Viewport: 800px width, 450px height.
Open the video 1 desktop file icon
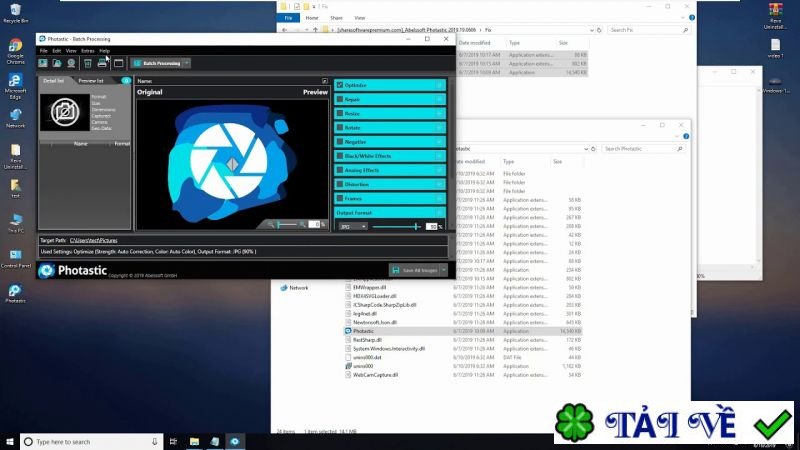click(x=775, y=49)
